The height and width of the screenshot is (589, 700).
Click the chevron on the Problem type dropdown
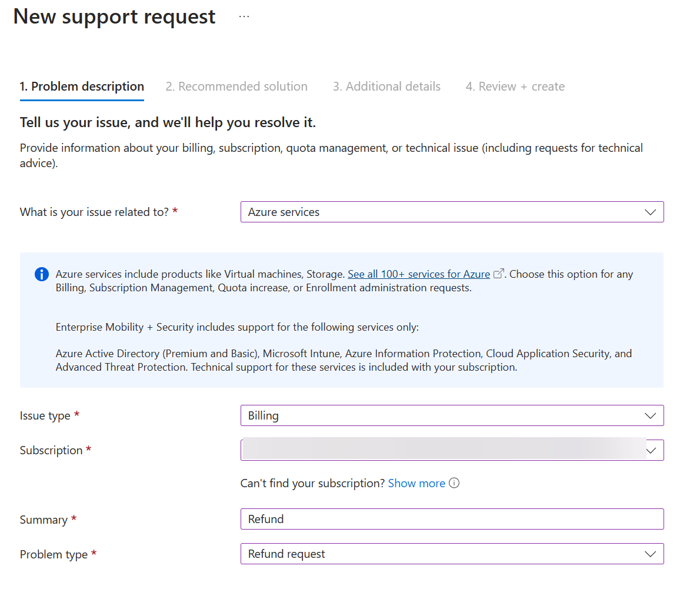pyautogui.click(x=651, y=554)
